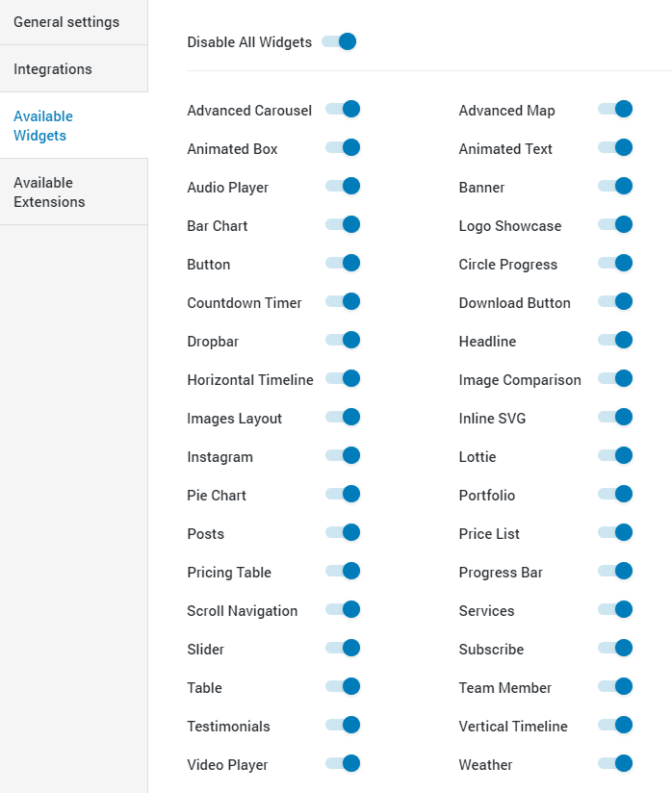Toggle the Bar Chart widget

tap(343, 225)
